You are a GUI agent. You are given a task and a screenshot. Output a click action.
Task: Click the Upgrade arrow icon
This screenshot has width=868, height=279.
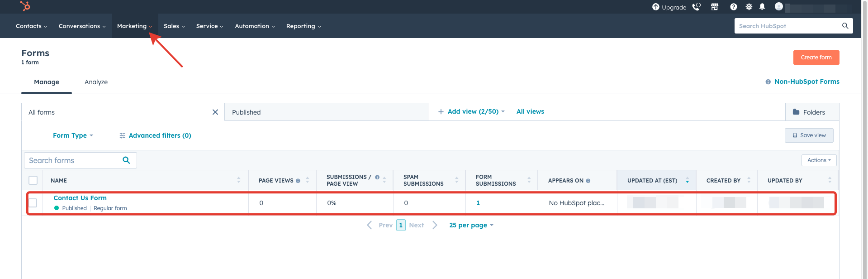pyautogui.click(x=655, y=7)
